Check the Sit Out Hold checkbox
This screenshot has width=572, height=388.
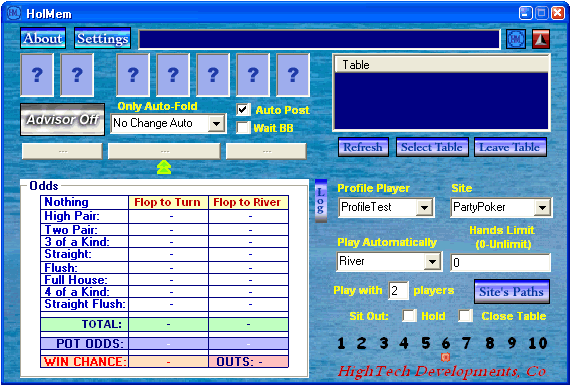coord(409,316)
